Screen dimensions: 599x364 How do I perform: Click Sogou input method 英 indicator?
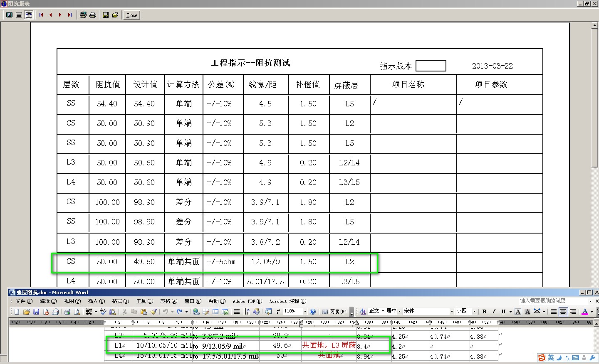click(551, 358)
